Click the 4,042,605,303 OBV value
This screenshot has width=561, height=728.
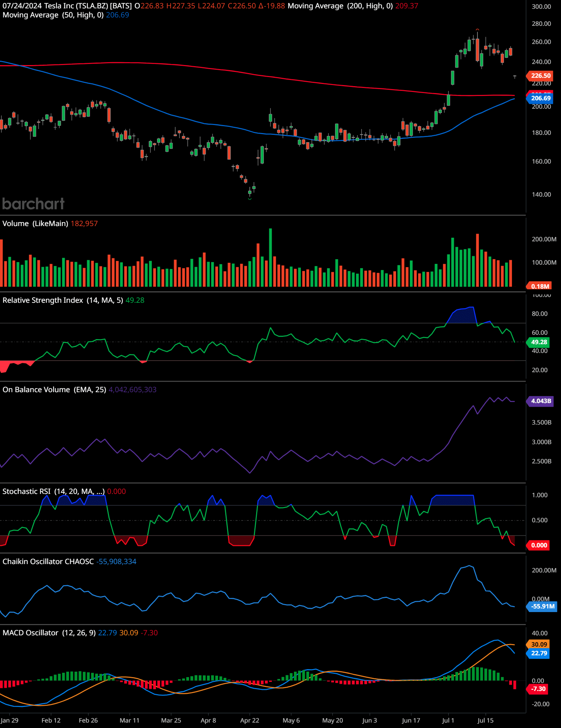(x=133, y=390)
